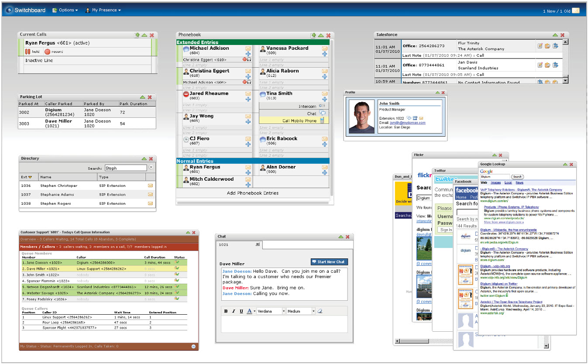The height and width of the screenshot is (364, 588).
Task: Click CJ Fiero's clock presence icon
Action: tap(186, 139)
